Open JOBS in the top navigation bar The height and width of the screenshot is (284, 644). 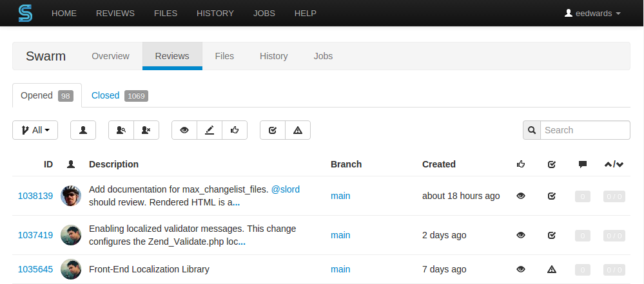pyautogui.click(x=264, y=13)
